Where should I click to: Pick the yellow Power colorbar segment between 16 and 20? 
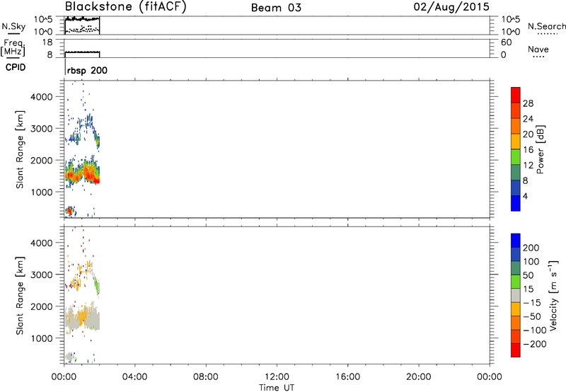click(x=516, y=142)
